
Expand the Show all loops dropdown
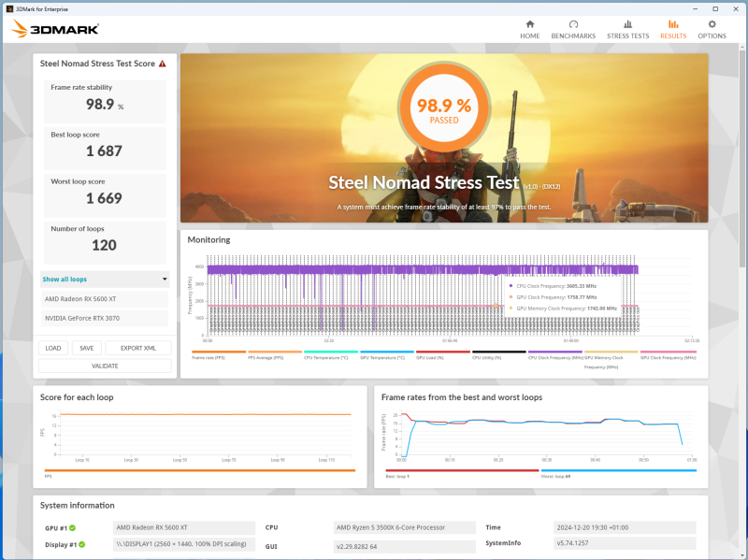coord(105,279)
